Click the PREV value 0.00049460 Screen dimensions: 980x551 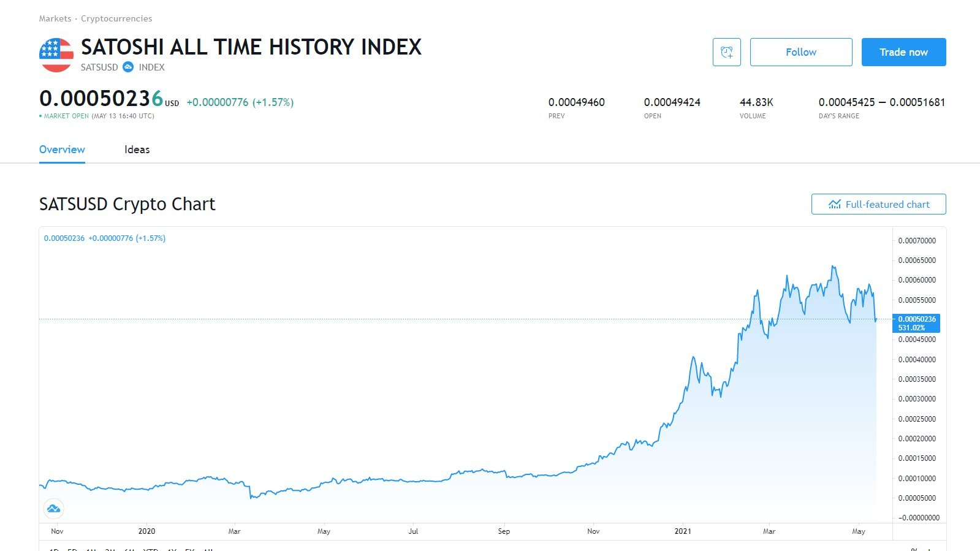pos(576,102)
